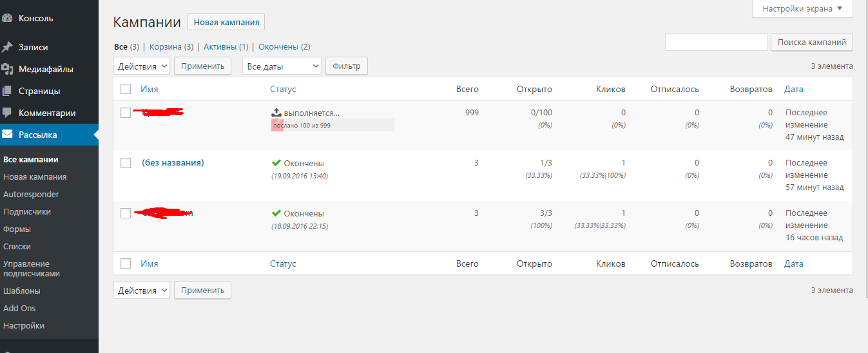Screen dimensions: 868x353
Task: Expand the Все даты date filter
Action: [x=282, y=66]
